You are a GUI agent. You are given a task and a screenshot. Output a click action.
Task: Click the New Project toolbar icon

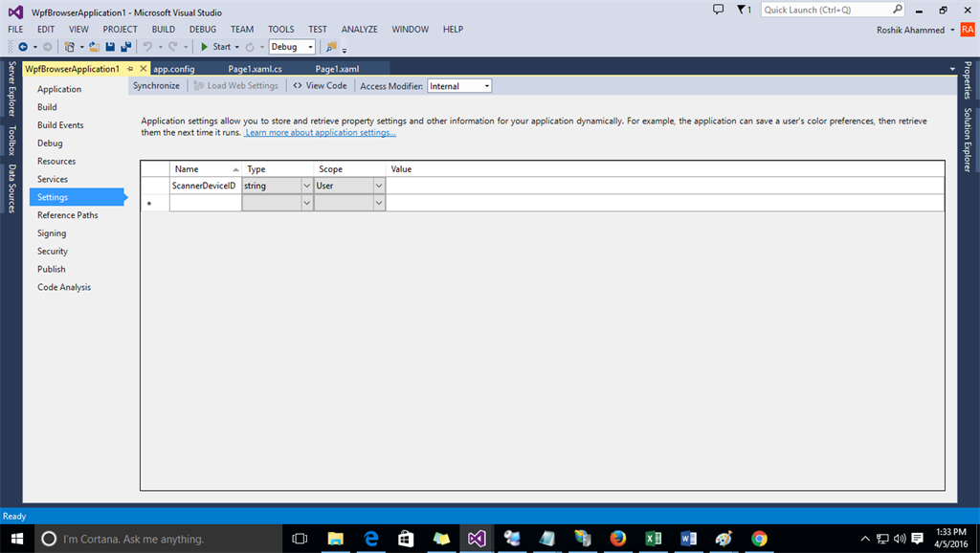[69, 47]
